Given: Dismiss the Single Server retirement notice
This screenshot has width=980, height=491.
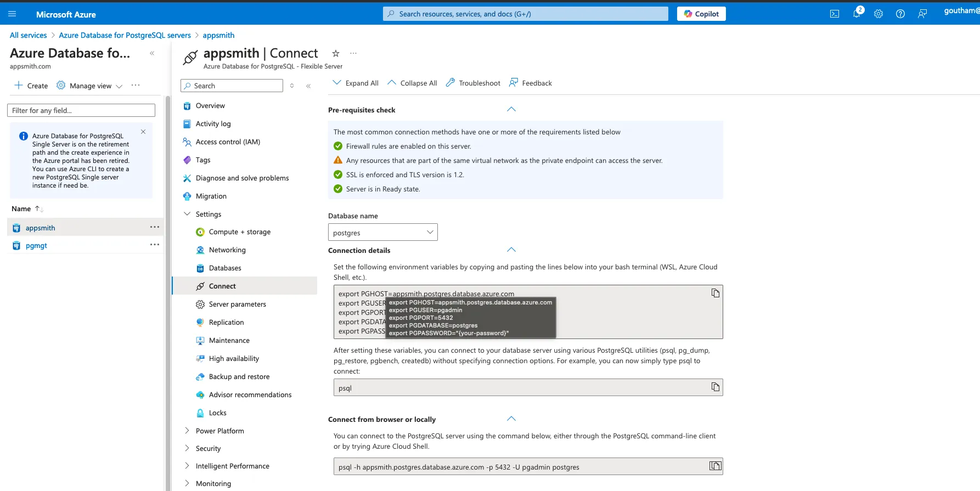Looking at the screenshot, I should point(143,132).
